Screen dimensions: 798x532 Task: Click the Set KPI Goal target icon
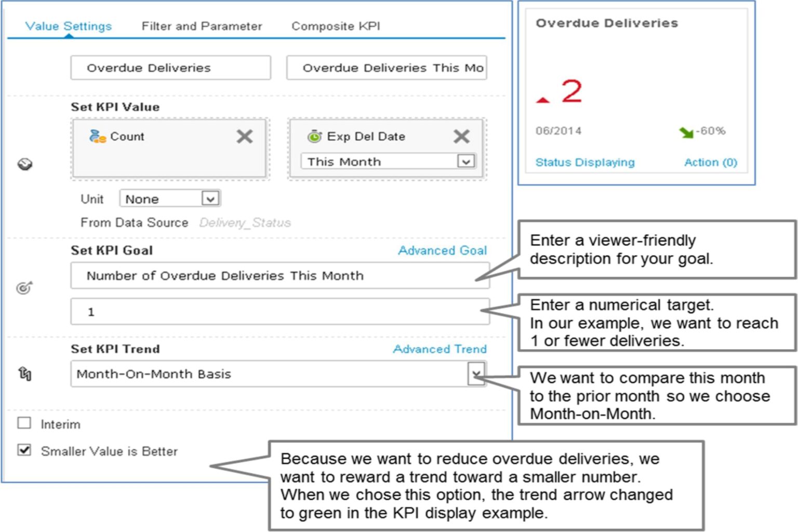(x=24, y=287)
